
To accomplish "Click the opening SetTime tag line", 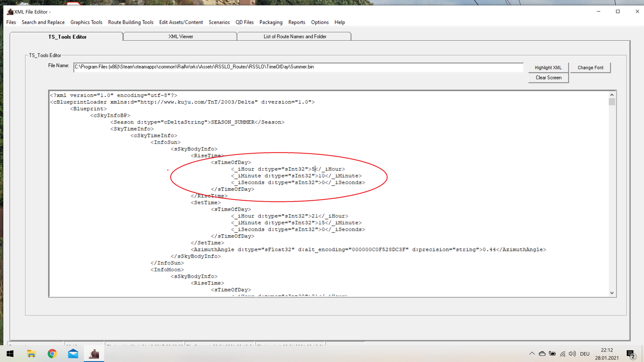I will point(206,203).
